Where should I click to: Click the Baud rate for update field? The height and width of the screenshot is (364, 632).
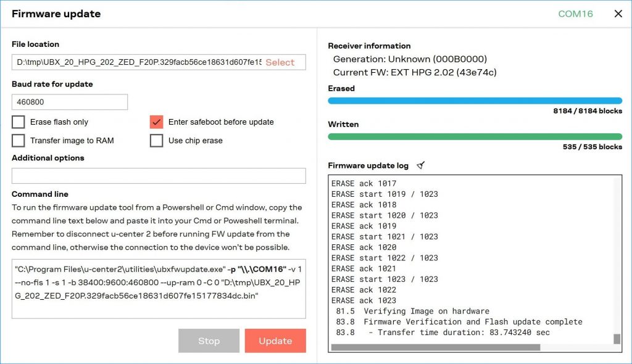(x=69, y=102)
